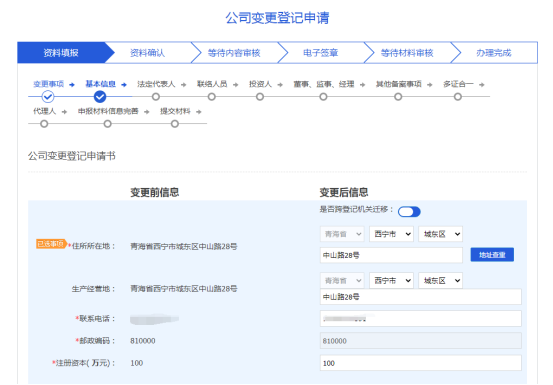Click the 变更事项 checked step circle
Image resolution: width=553 pixels, height=385 pixels.
[x=48, y=96]
